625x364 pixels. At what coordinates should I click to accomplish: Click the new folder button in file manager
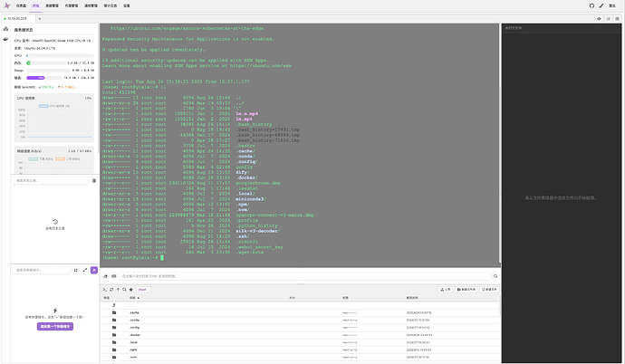466,290
